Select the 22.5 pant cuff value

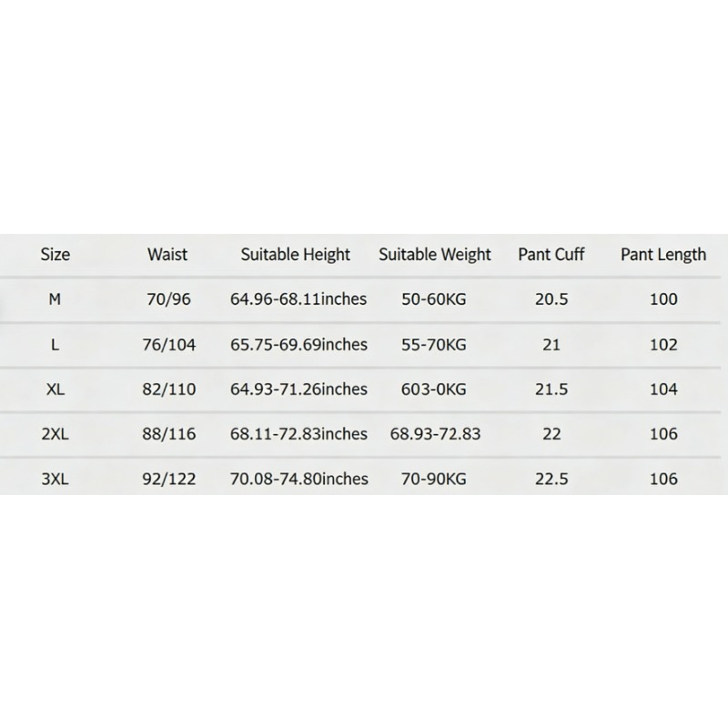coord(551,479)
